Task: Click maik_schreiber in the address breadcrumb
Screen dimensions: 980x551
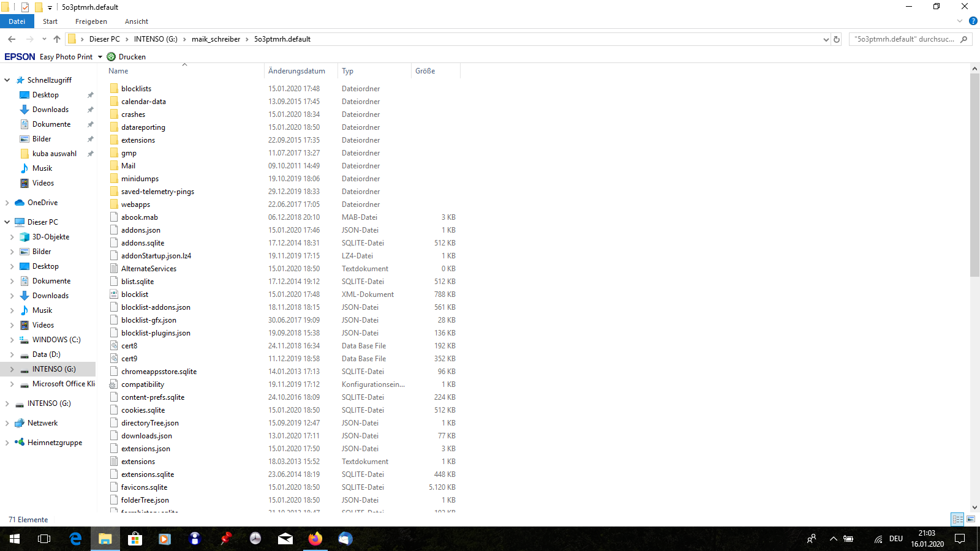Action: 216,39
